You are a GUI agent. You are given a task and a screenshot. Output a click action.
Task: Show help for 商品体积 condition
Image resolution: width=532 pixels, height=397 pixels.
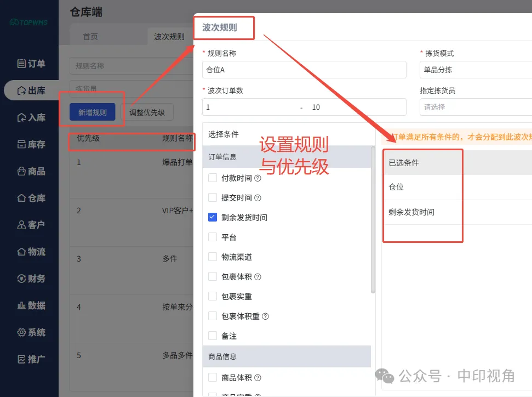click(258, 378)
